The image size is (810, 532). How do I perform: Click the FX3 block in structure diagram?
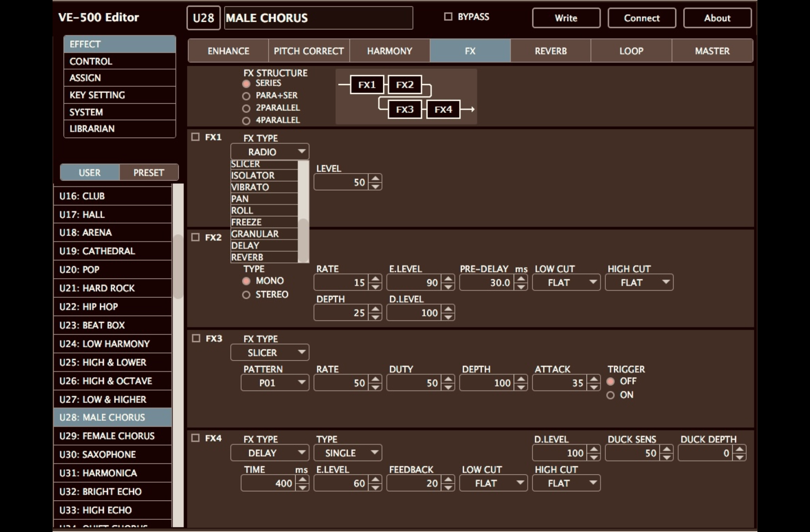[405, 109]
